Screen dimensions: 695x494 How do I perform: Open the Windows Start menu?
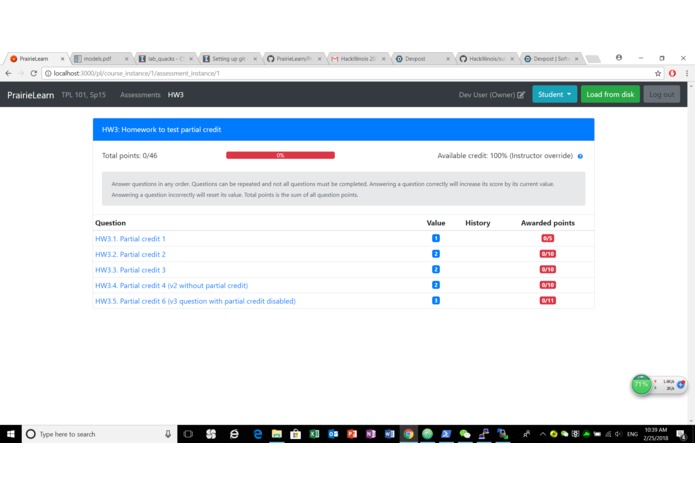tap(11, 434)
